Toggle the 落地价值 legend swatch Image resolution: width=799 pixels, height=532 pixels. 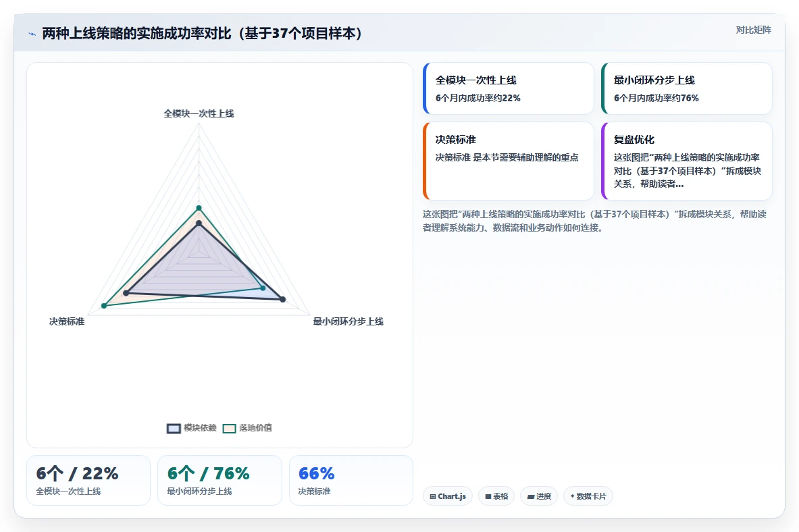[x=230, y=429]
